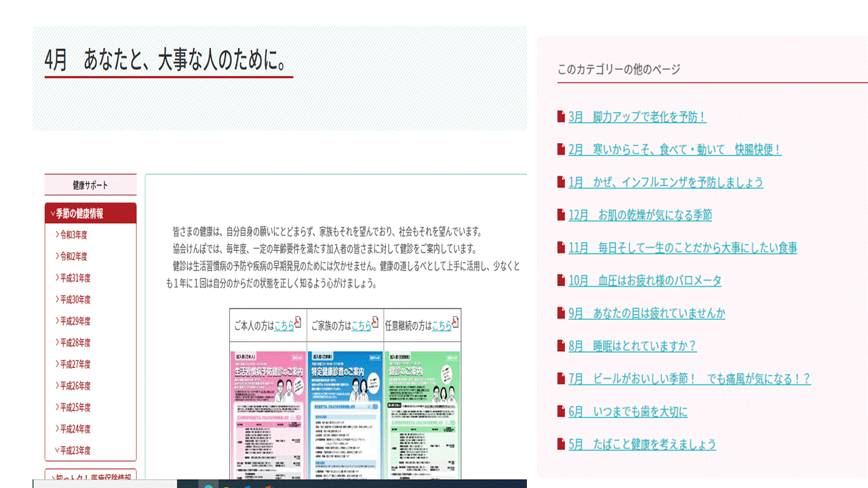Click PDF icon beside 任意継続の方はこちら

click(x=455, y=322)
